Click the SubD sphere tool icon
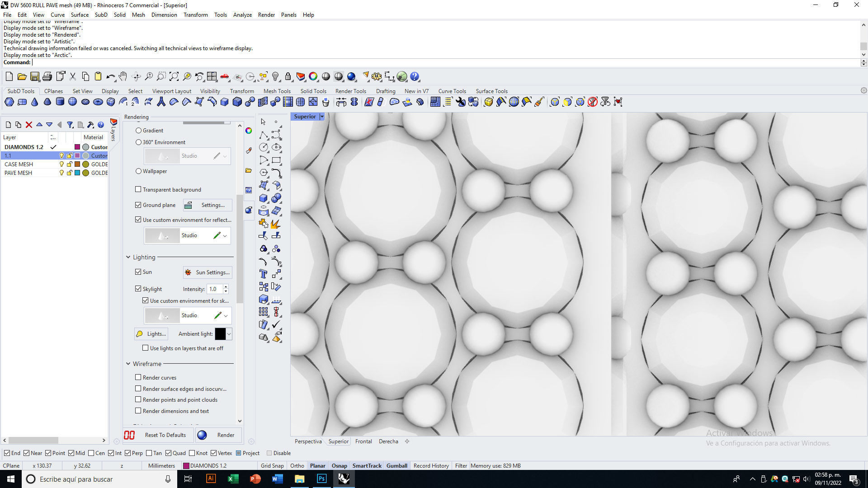The image size is (868, 488). [72, 102]
